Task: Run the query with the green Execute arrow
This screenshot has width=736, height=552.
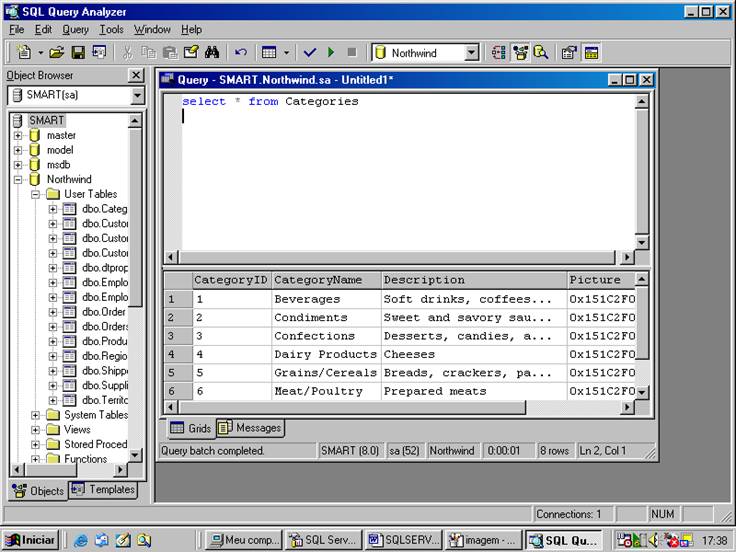Action: pyautogui.click(x=331, y=53)
